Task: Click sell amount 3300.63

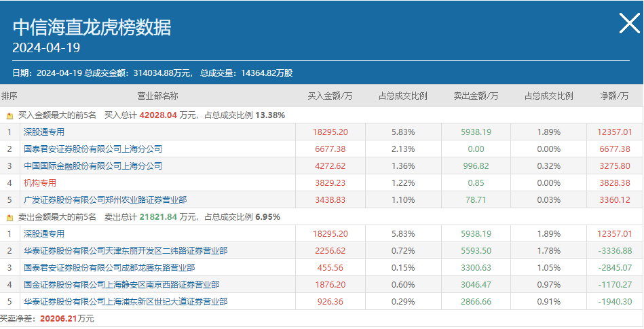Action: (476, 268)
